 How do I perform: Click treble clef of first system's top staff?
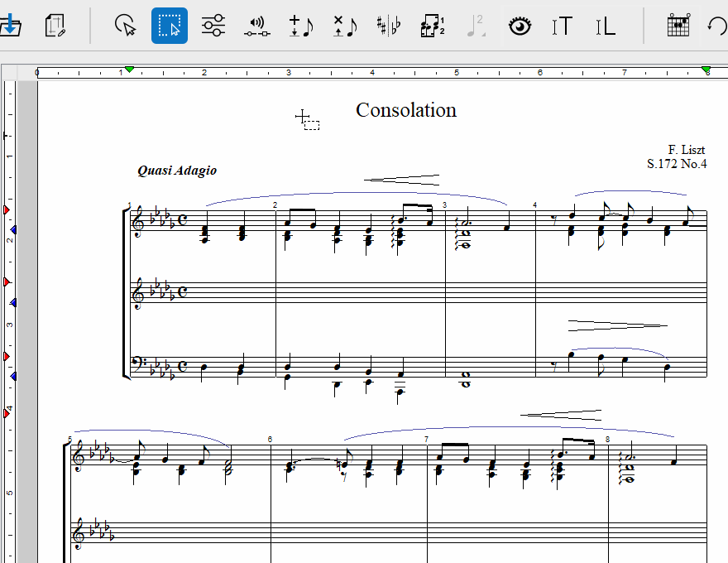coord(138,222)
